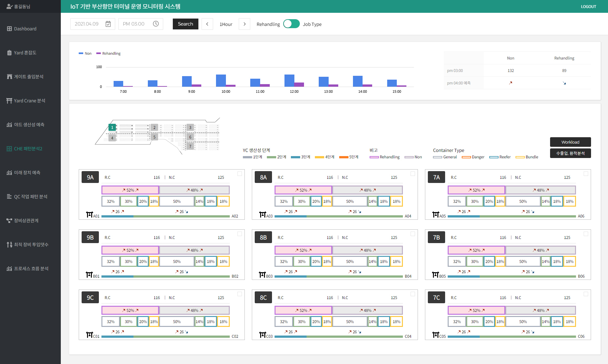Click the user profile icon 홍길동님
The image size is (608, 364).
(x=9, y=6)
